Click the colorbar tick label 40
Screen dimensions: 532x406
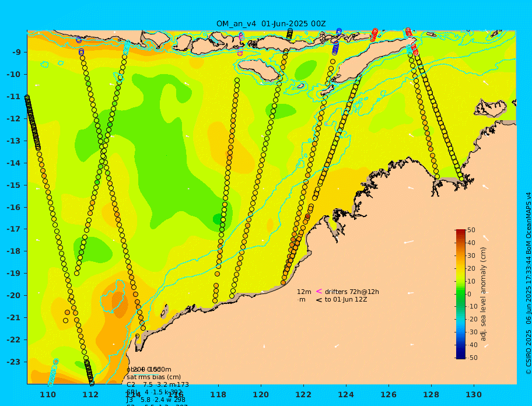pyautogui.click(x=471, y=243)
